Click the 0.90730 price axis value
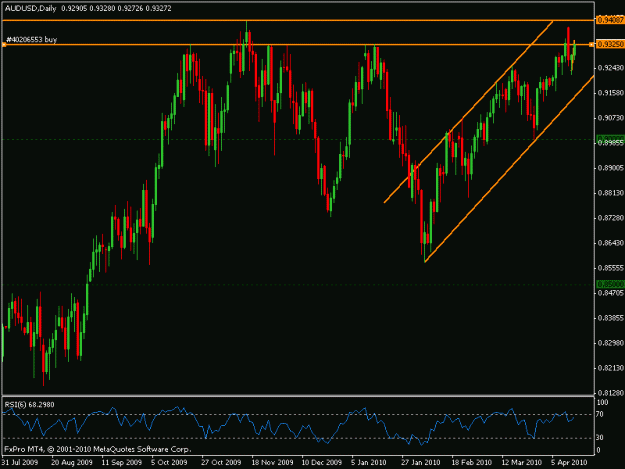625x469 pixels. [611, 118]
